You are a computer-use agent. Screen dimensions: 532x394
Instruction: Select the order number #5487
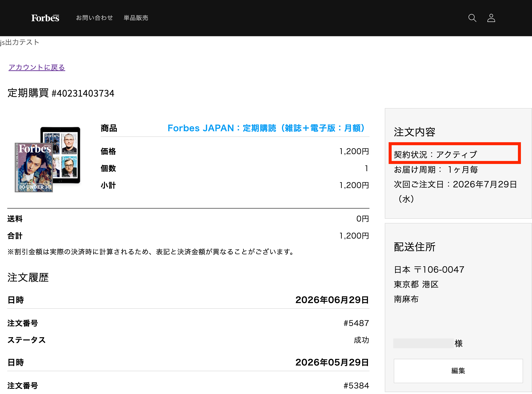click(356, 323)
